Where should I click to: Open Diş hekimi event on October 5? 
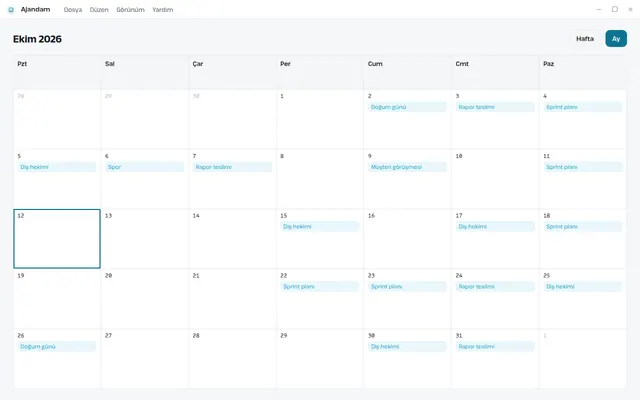click(x=57, y=167)
